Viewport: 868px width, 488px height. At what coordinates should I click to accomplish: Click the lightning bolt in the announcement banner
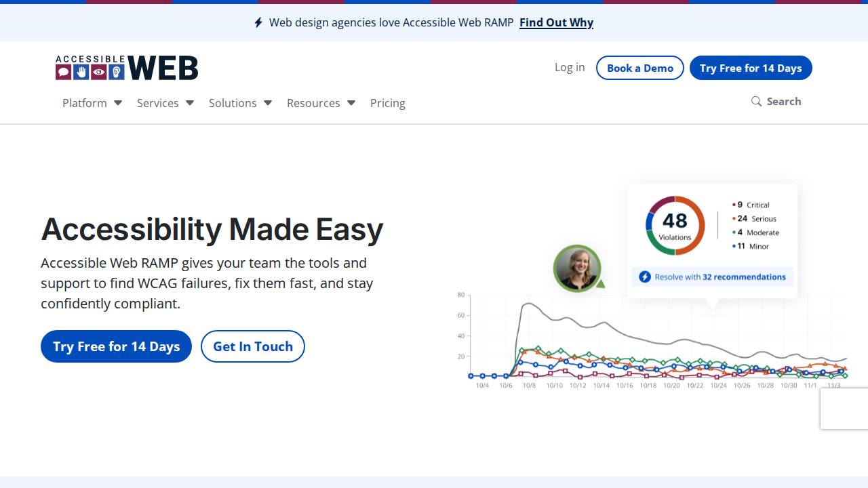(258, 22)
